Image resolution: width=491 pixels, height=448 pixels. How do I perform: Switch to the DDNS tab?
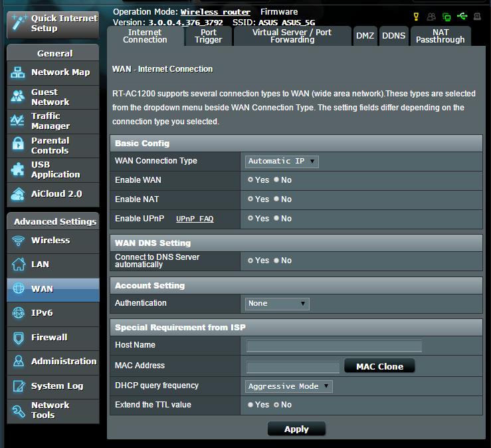pyautogui.click(x=393, y=36)
